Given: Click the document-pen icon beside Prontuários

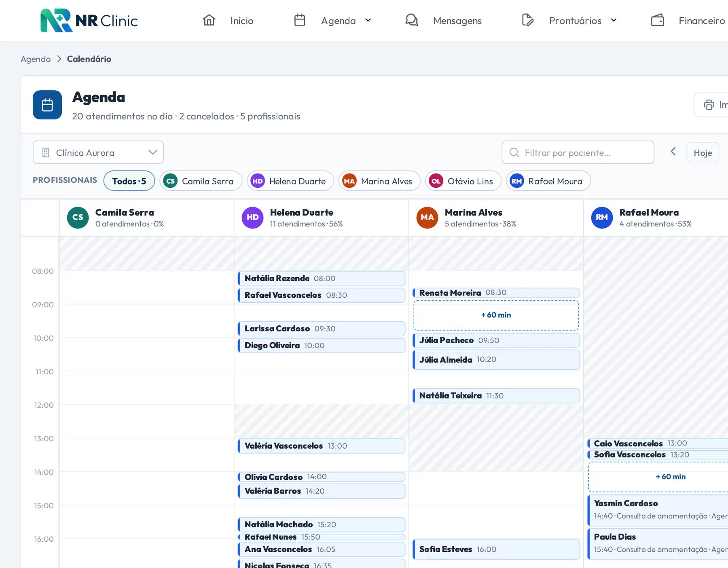Looking at the screenshot, I should tap(528, 20).
